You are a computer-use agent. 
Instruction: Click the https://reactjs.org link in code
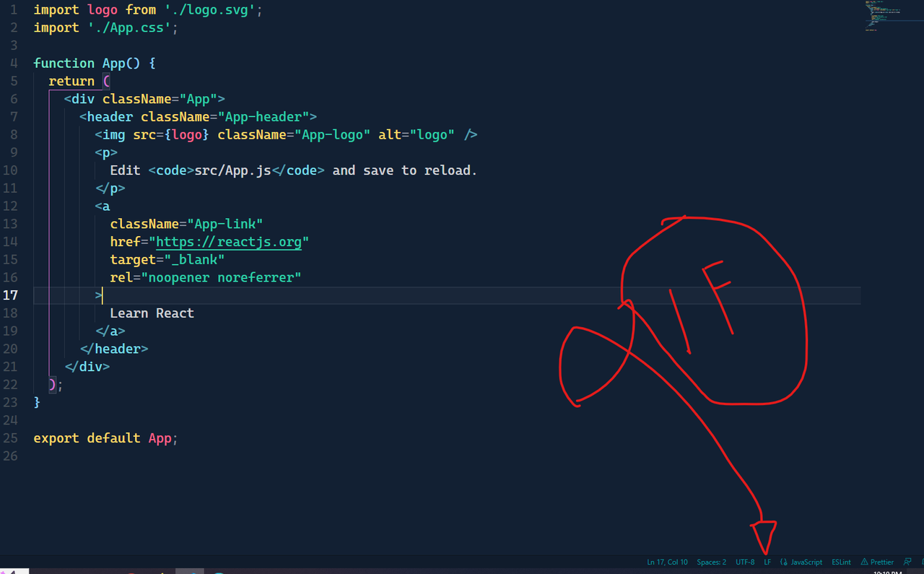pyautogui.click(x=229, y=242)
